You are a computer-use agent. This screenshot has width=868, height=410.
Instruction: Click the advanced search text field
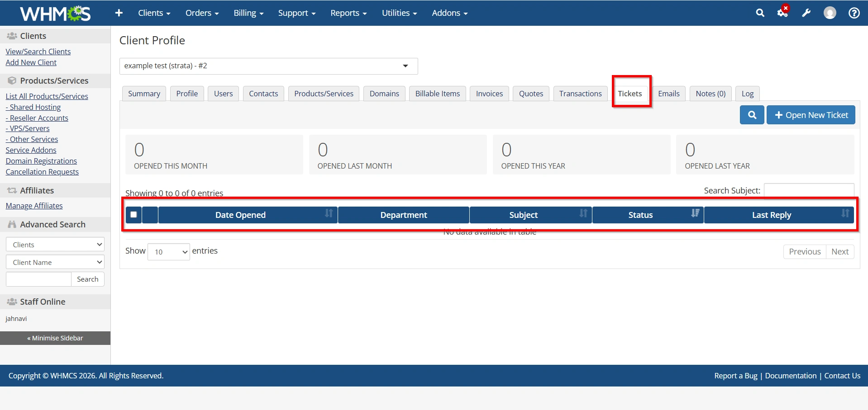38,279
